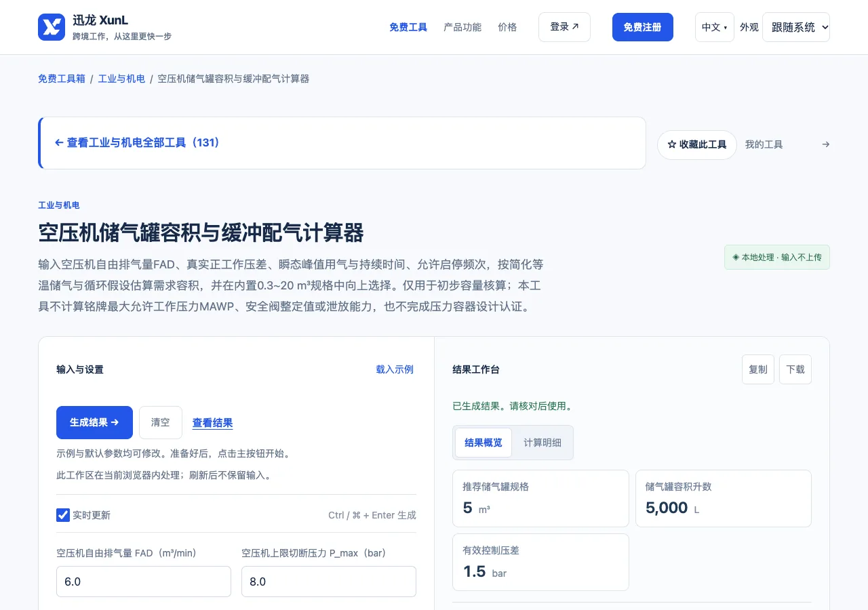Open 查看工业与机电全部工具（131）link
The image size is (868, 610).
(x=137, y=143)
